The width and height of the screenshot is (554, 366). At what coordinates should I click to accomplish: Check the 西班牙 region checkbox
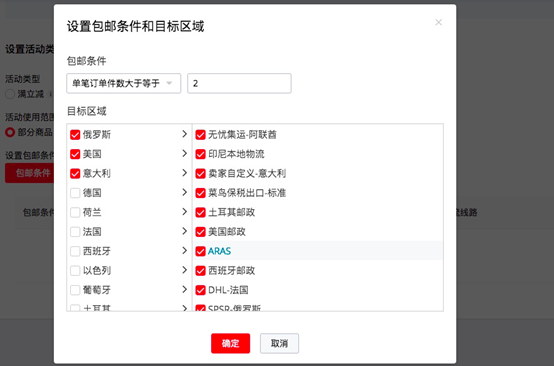click(75, 251)
